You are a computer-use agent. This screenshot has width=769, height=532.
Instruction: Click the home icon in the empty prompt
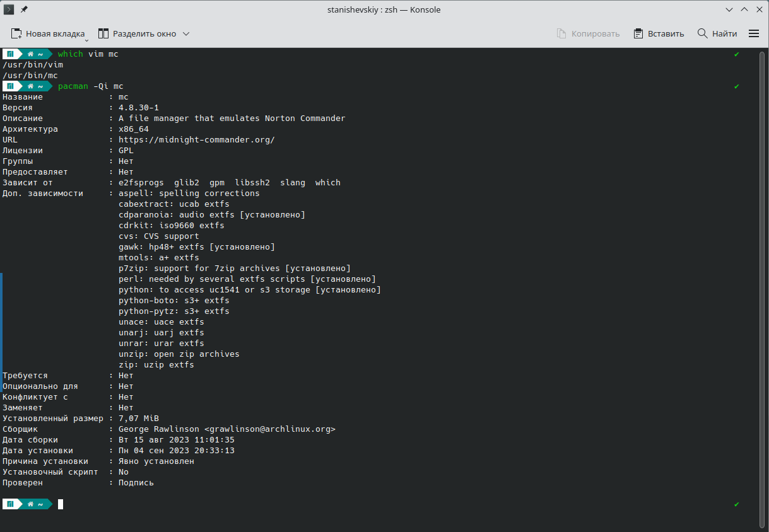coord(30,504)
